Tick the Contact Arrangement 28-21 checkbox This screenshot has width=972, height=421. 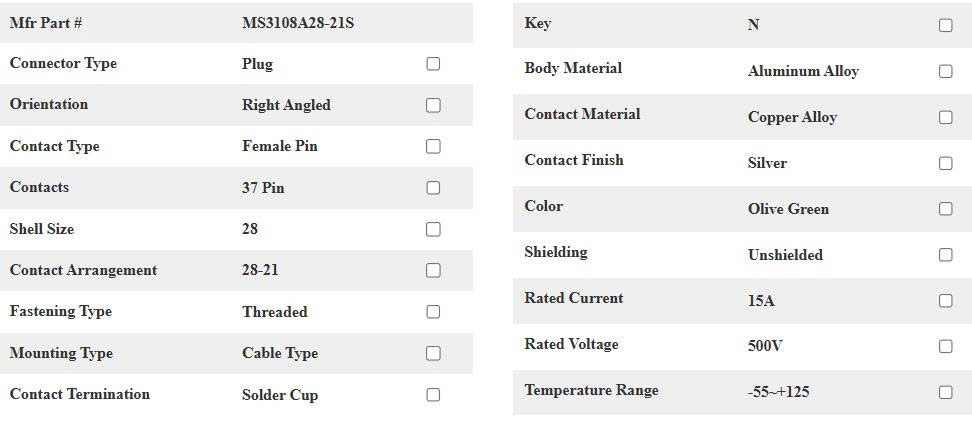[x=433, y=270]
